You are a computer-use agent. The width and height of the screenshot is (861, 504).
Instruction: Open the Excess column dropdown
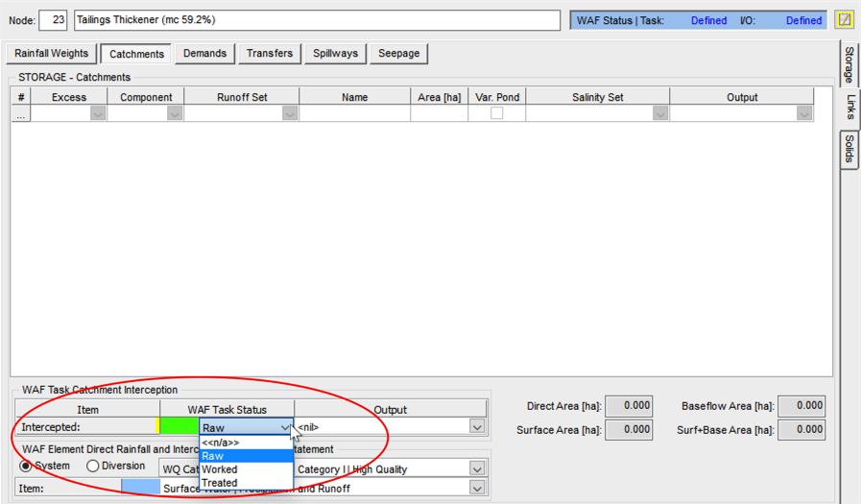point(97,113)
